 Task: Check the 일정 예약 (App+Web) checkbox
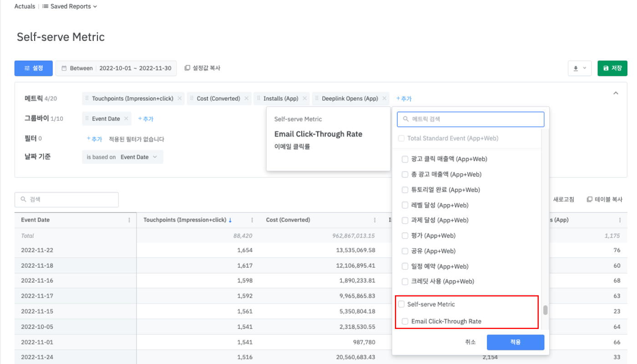click(x=405, y=266)
